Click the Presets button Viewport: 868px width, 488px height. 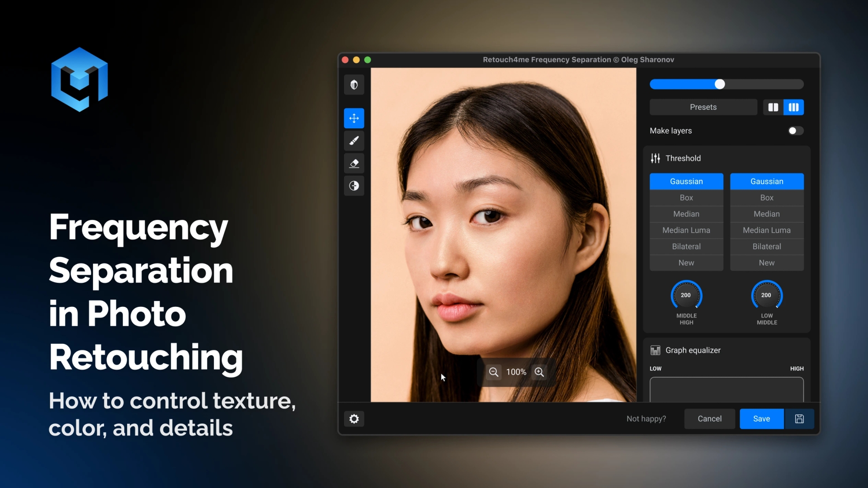tap(703, 107)
